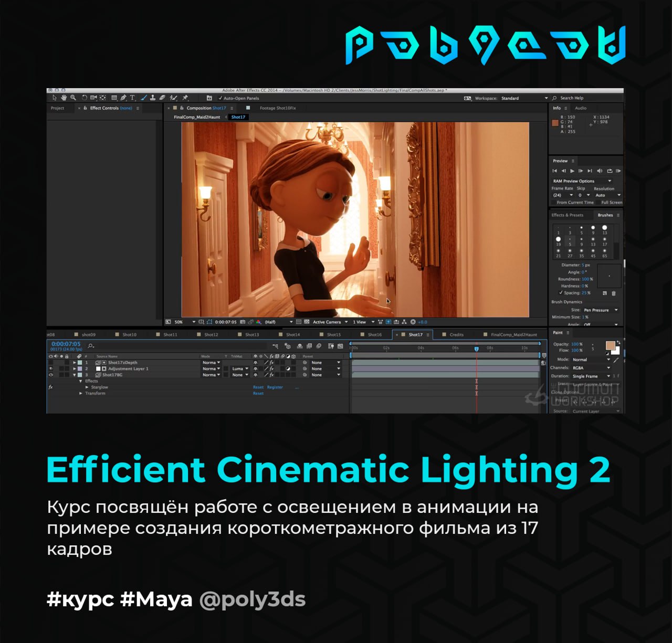Select the Clone Stamp tool
Screen dimensions: 672x643
point(153,98)
